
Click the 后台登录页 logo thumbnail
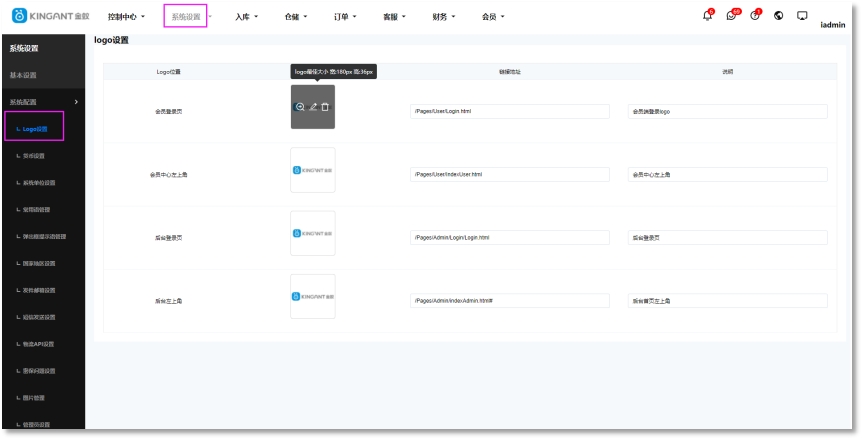[313, 234]
